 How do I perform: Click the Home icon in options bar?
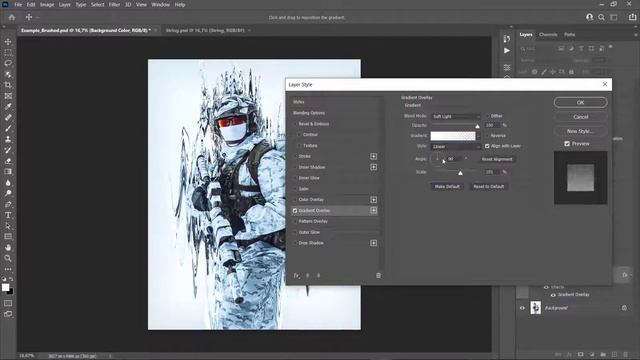[12, 17]
